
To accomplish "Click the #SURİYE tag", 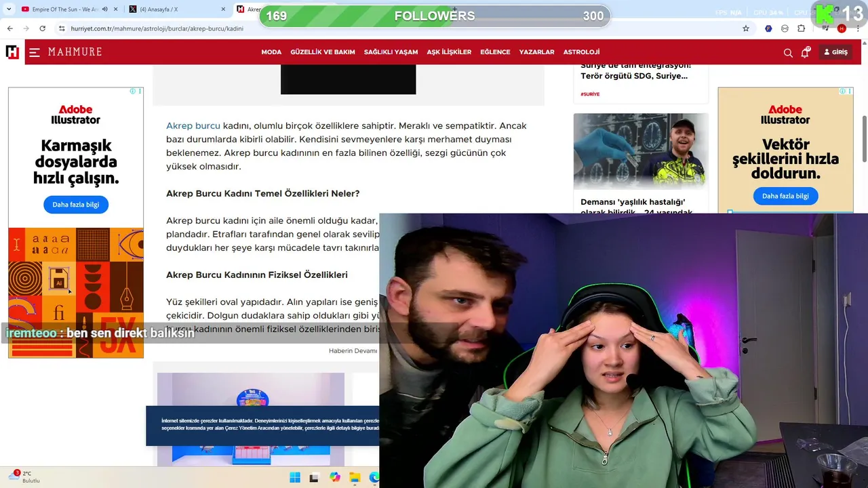I will tap(590, 94).
